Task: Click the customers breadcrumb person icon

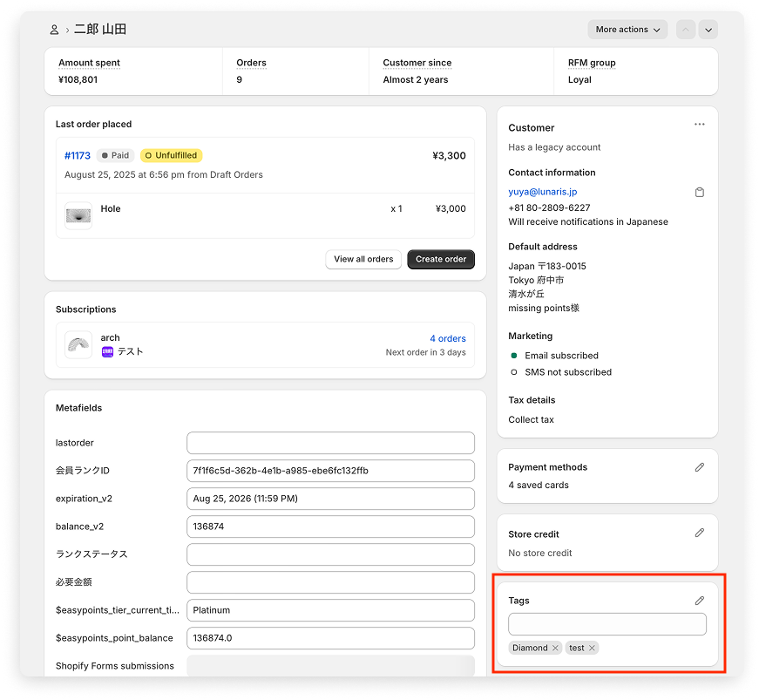Action: click(x=54, y=30)
